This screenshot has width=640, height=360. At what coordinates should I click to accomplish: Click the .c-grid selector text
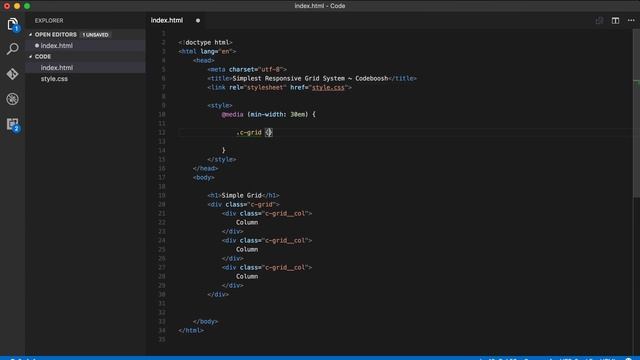point(249,132)
